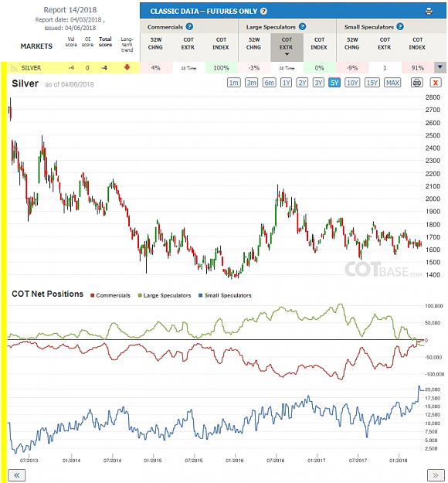
Task: Switch chart to 3Y range
Action: click(x=318, y=83)
